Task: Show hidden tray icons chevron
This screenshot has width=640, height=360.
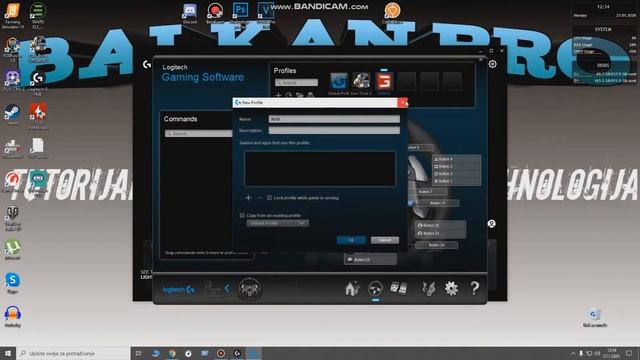Action: 573,353
